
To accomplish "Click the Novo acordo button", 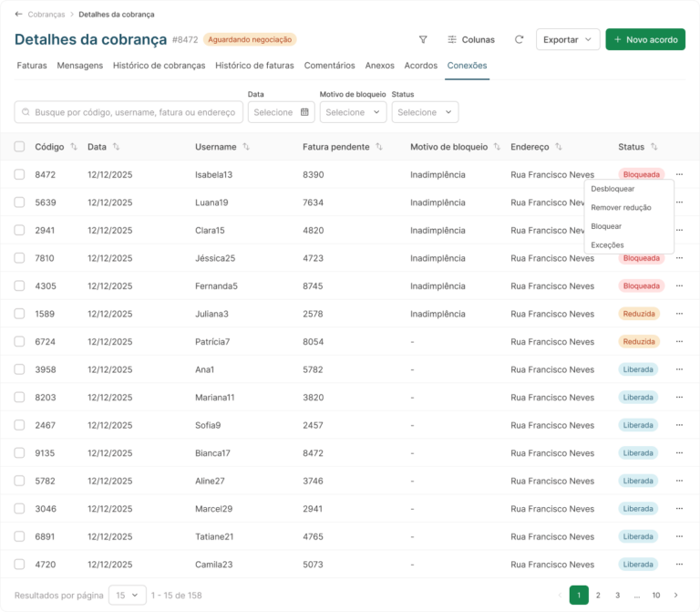I will click(x=645, y=39).
